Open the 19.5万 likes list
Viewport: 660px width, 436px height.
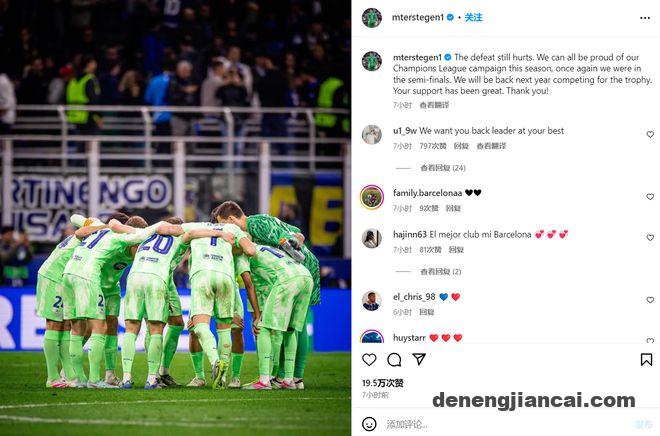[383, 383]
